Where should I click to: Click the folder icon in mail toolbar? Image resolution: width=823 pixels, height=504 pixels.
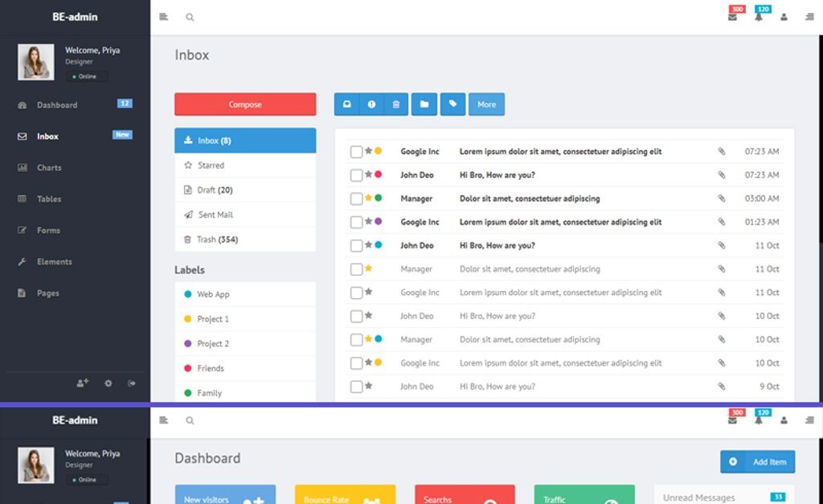pos(424,104)
